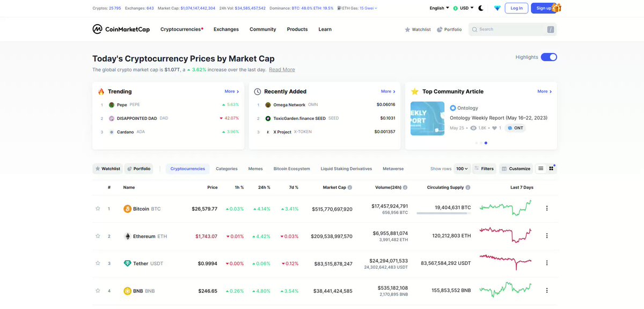644x309 pixels.
Task: Select the Liquid Staking Derivatives tab
Action: pyautogui.click(x=346, y=169)
